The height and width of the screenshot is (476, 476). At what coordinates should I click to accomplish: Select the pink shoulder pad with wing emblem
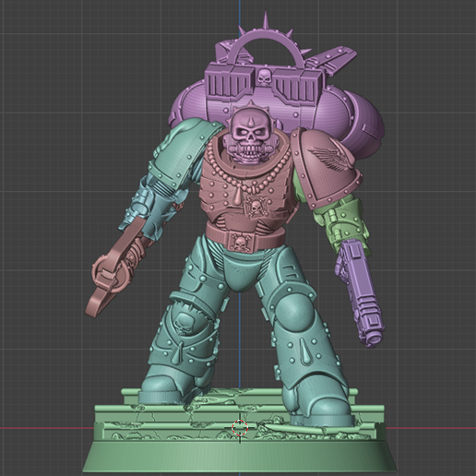327,168
